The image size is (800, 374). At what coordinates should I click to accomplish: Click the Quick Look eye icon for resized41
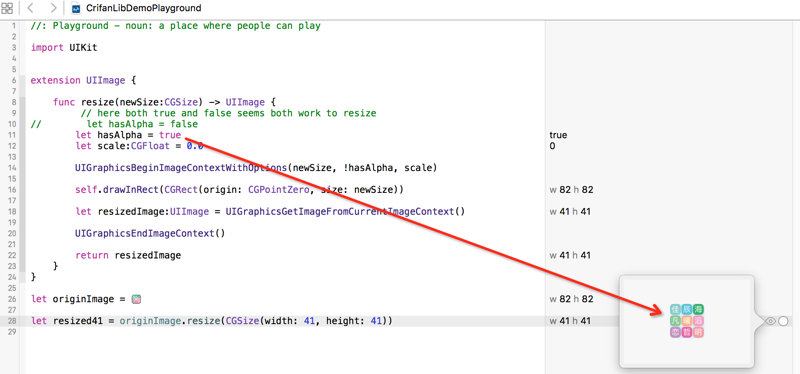coord(770,321)
